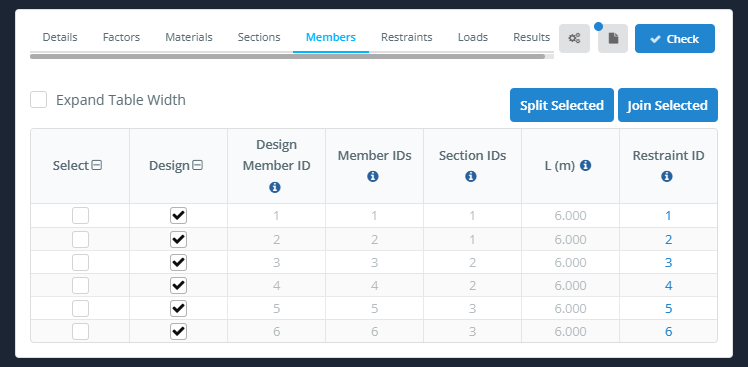748x367 pixels.
Task: Tick Select checkbox for member row 2
Action: pos(80,239)
